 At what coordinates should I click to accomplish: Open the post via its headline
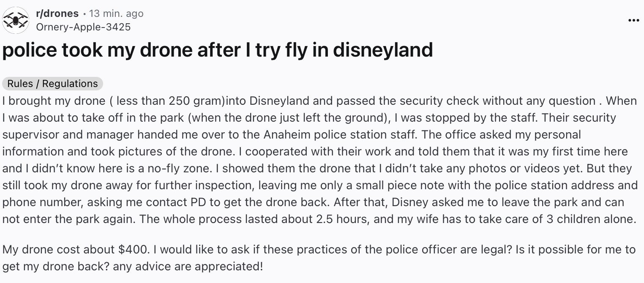pos(218,51)
